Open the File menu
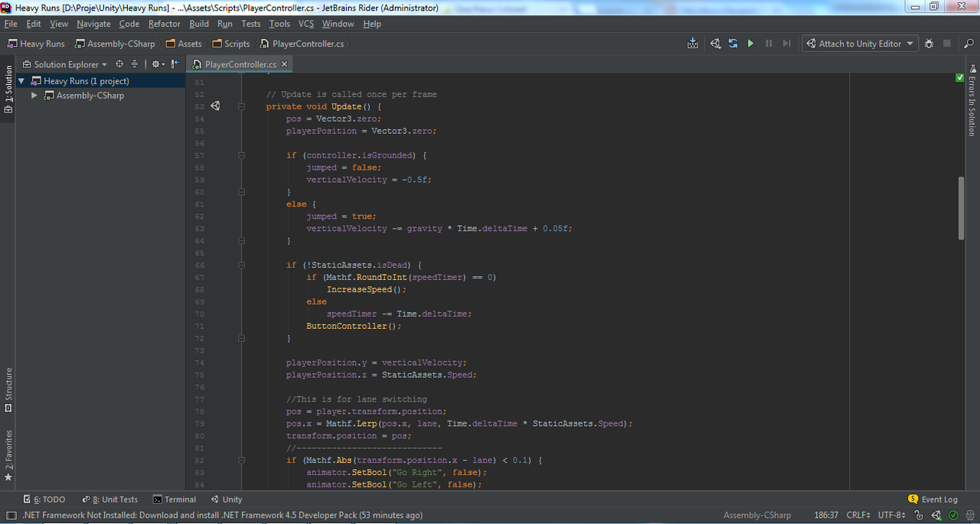Viewport: 980px width, 524px height. 11,24
